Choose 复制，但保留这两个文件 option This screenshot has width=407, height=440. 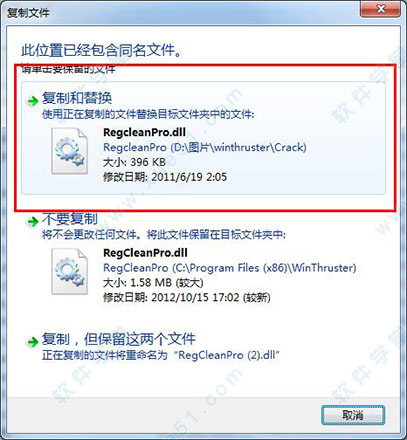coord(118,339)
